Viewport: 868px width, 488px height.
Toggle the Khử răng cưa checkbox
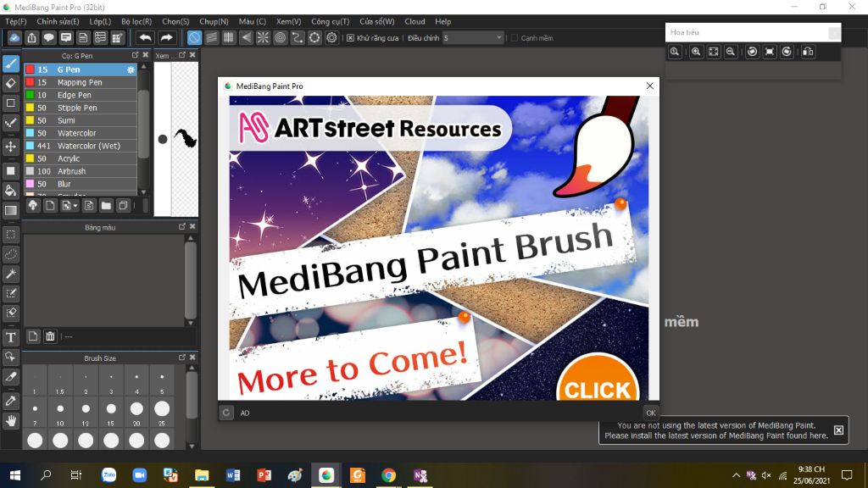350,37
